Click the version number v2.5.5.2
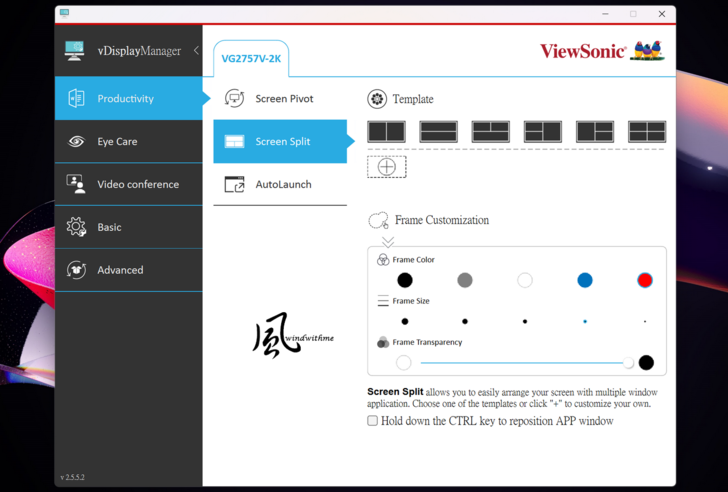The height and width of the screenshot is (492, 728). 72,477
